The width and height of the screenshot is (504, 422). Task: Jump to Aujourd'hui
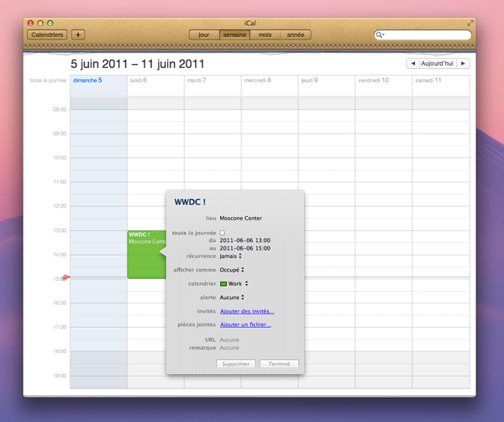(x=437, y=63)
